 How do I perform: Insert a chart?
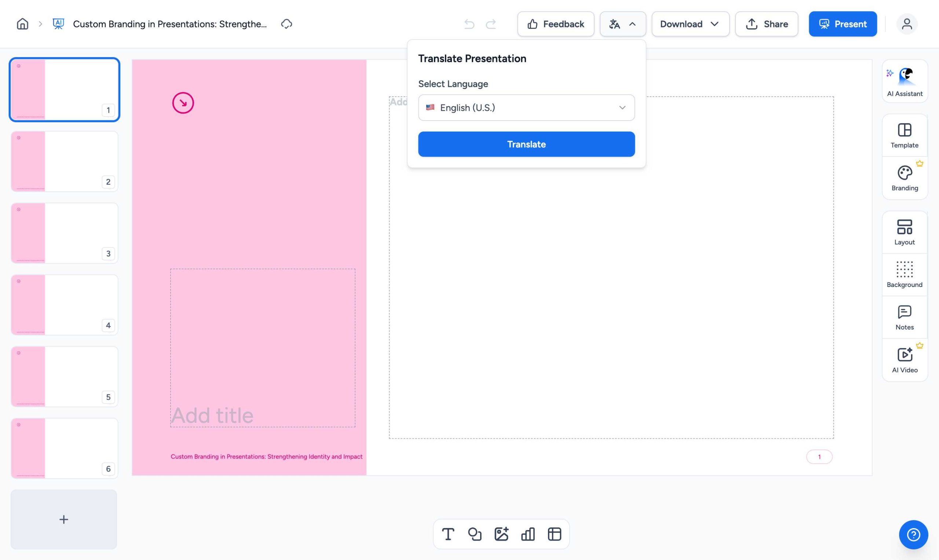point(528,534)
